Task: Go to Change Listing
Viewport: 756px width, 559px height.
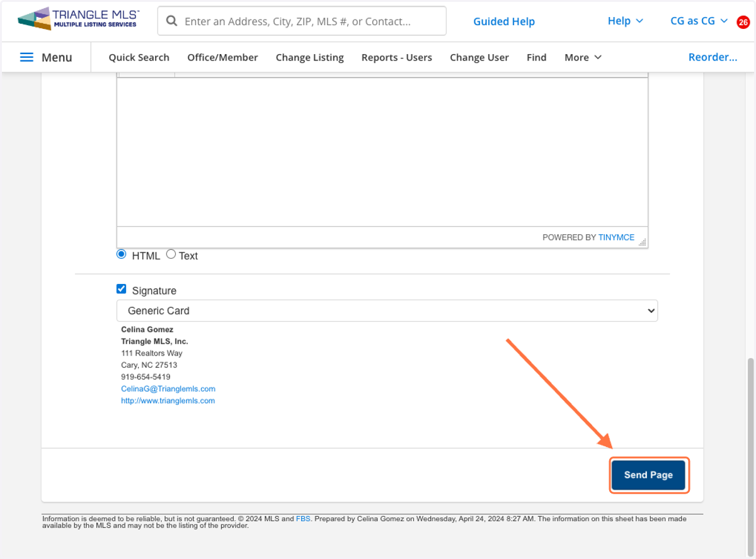Action: pyautogui.click(x=309, y=57)
